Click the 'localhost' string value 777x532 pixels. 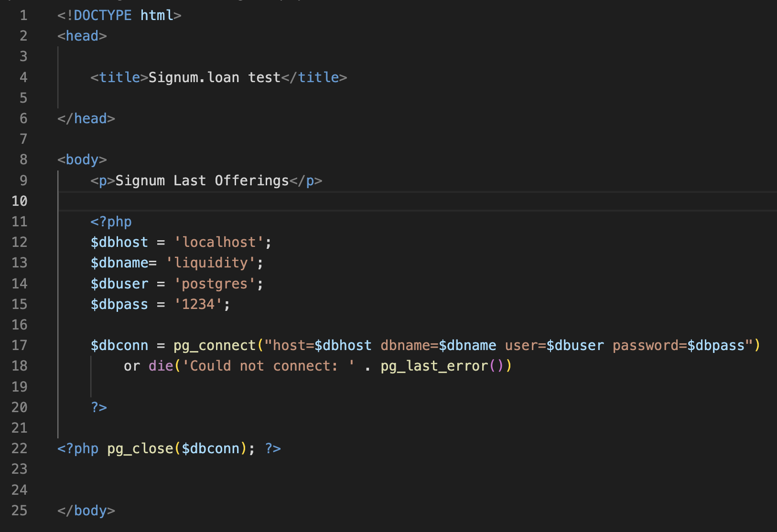coord(219,242)
